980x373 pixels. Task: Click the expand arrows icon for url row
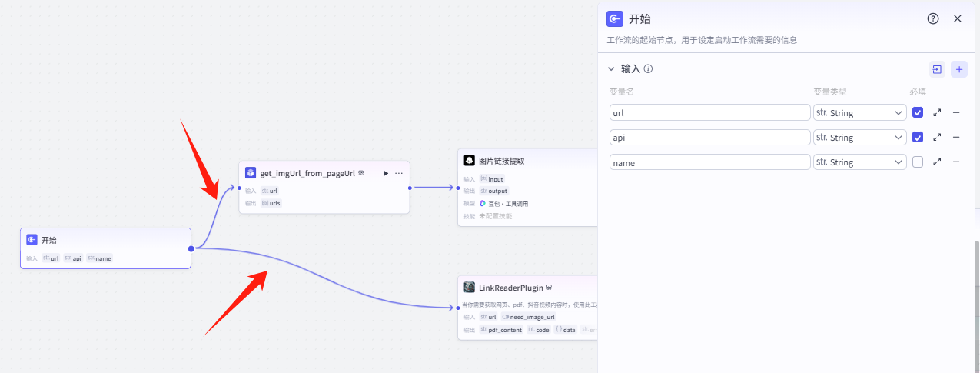[937, 112]
